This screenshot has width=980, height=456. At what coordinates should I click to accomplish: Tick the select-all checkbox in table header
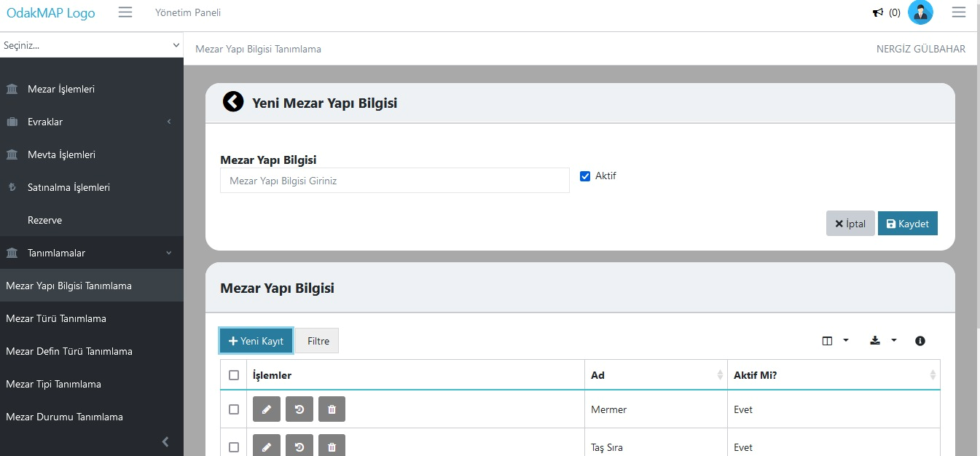click(x=234, y=375)
